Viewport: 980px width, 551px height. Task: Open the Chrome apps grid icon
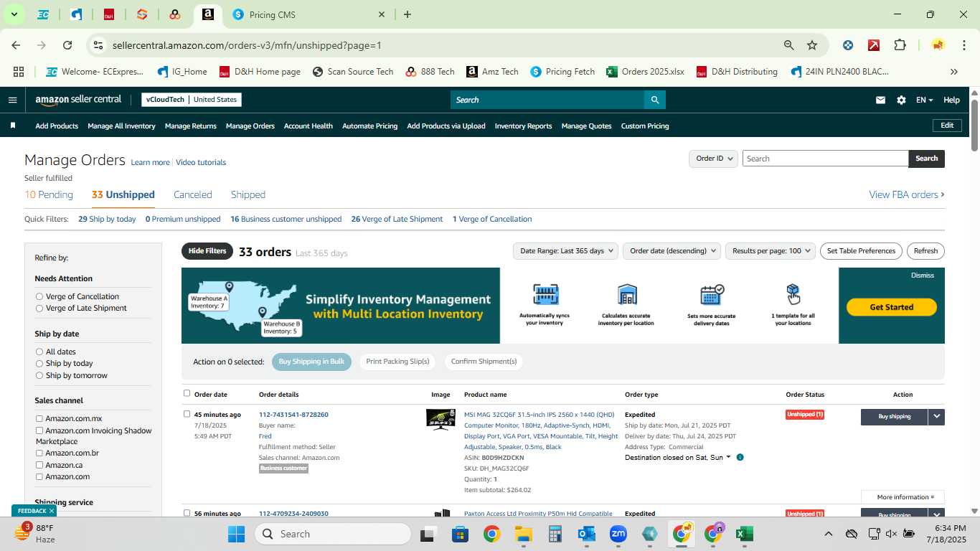coord(19,72)
